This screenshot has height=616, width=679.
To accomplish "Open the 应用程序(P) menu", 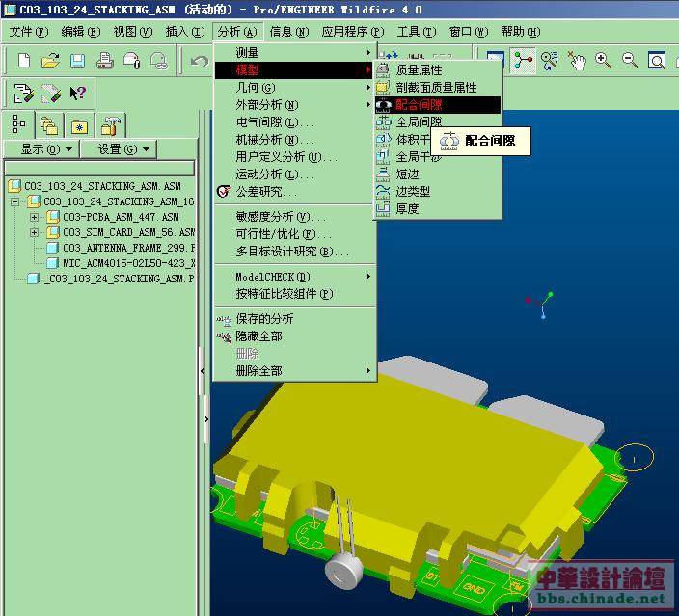I will coord(352,32).
